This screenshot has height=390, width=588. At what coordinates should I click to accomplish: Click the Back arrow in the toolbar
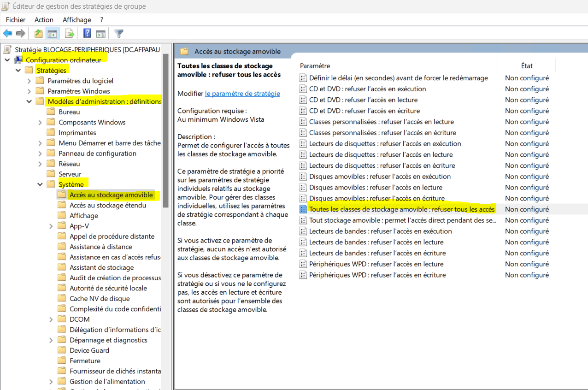click(x=7, y=33)
